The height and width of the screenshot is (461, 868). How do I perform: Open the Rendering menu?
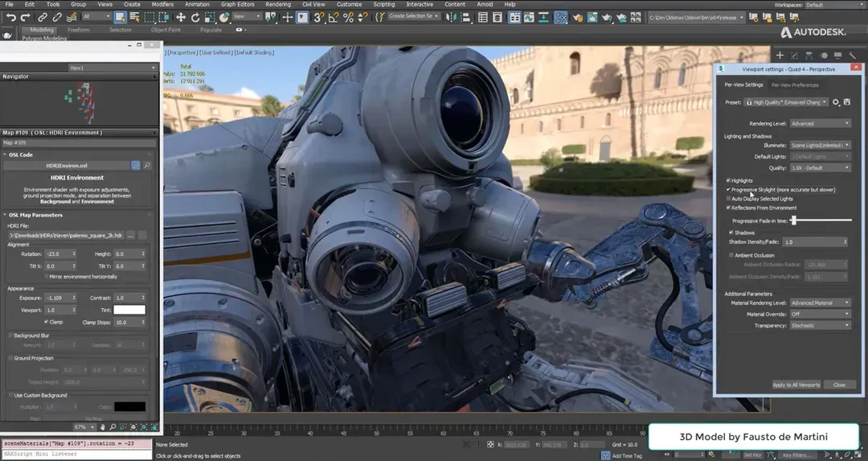tap(278, 4)
